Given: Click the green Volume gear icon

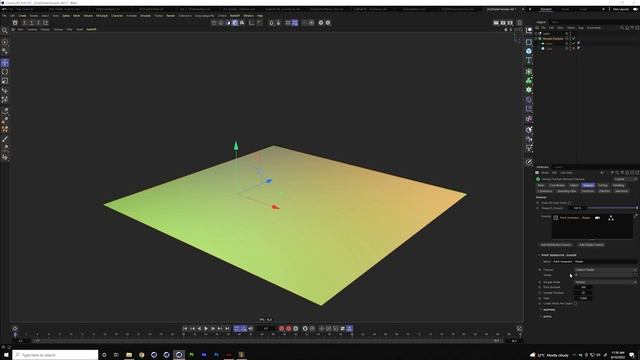Looking at the screenshot, I should [529, 90].
